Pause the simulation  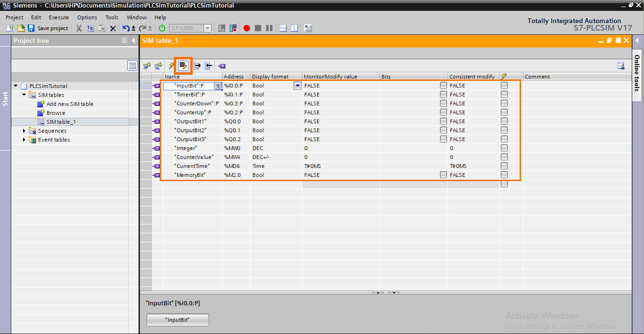click(x=269, y=28)
